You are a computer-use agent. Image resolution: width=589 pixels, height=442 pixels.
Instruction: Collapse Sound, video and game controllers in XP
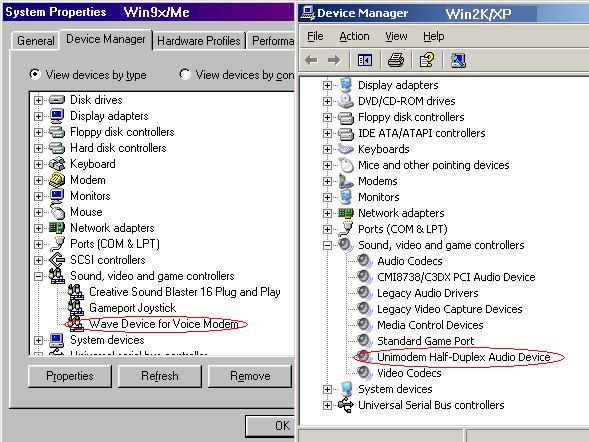point(327,245)
